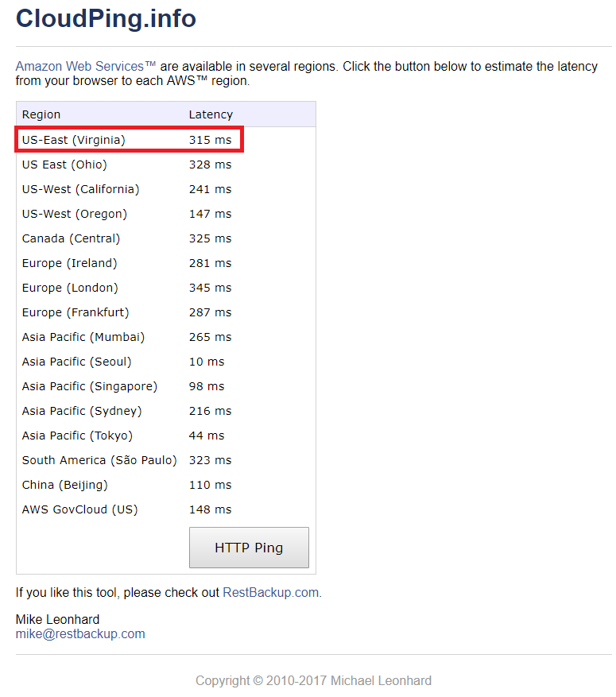Image resolution: width=616 pixels, height=697 pixels.
Task: Click the Asia Pacific (Tokyo) region entry
Action: pos(77,436)
